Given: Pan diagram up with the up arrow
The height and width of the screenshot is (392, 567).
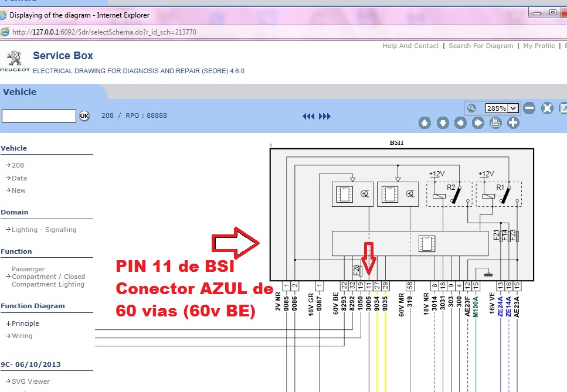Looking at the screenshot, I should click(x=425, y=123).
